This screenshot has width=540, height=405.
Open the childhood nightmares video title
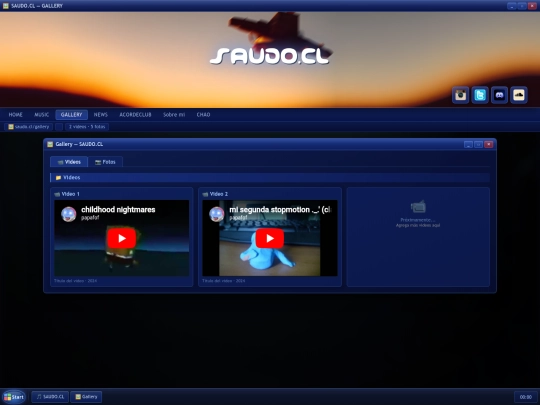(x=118, y=209)
